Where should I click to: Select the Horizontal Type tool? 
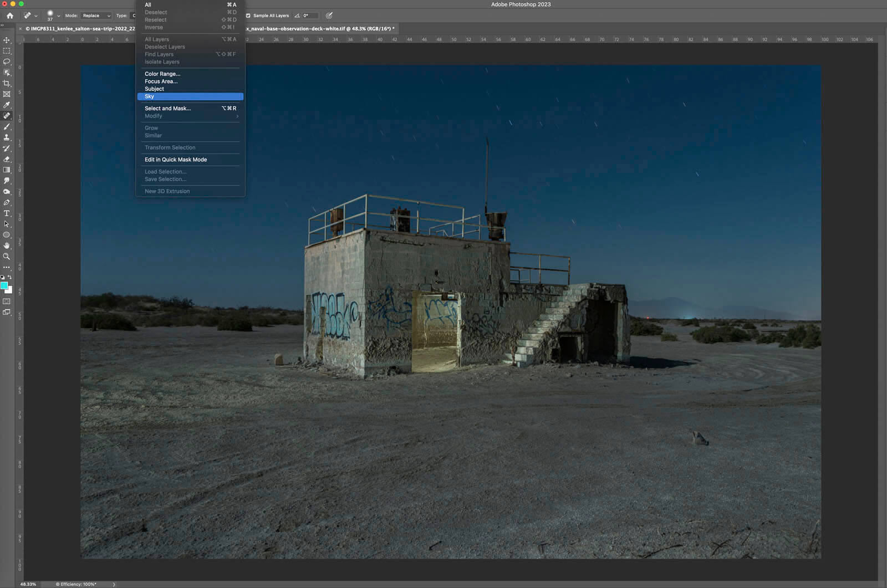(7, 213)
